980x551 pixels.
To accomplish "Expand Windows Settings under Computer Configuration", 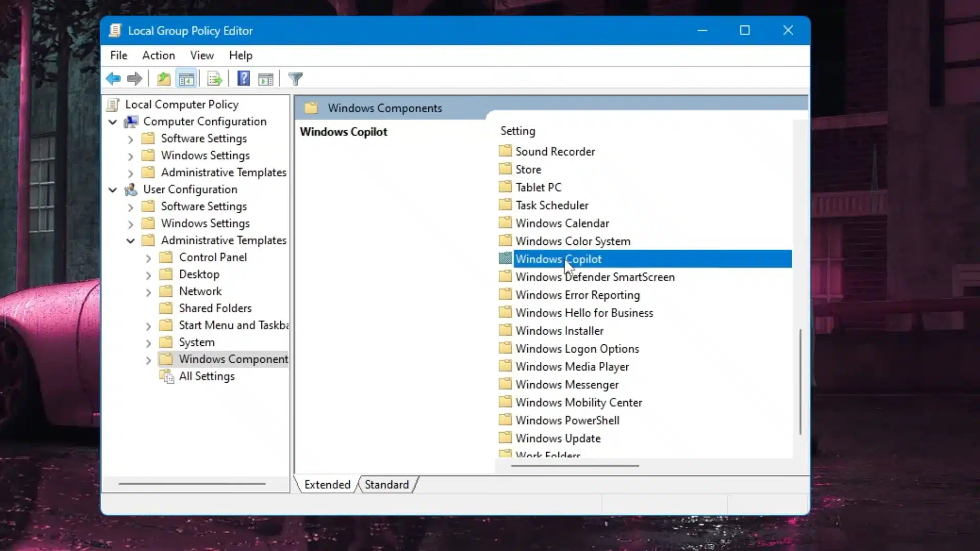I will pyautogui.click(x=131, y=156).
